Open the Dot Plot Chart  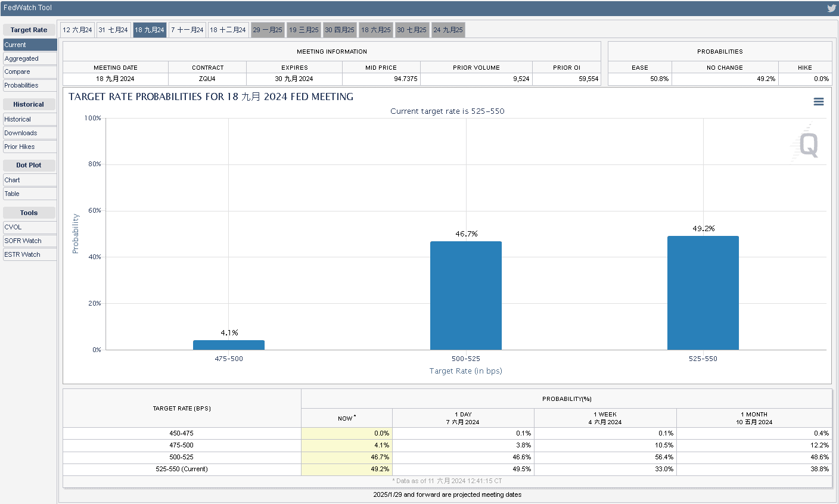(x=29, y=180)
